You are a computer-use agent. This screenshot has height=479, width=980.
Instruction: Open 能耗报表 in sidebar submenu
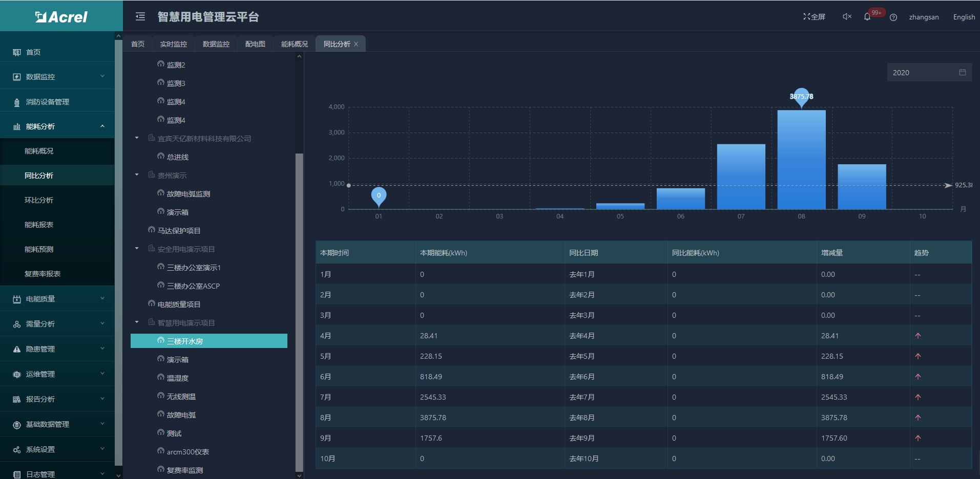(x=39, y=225)
